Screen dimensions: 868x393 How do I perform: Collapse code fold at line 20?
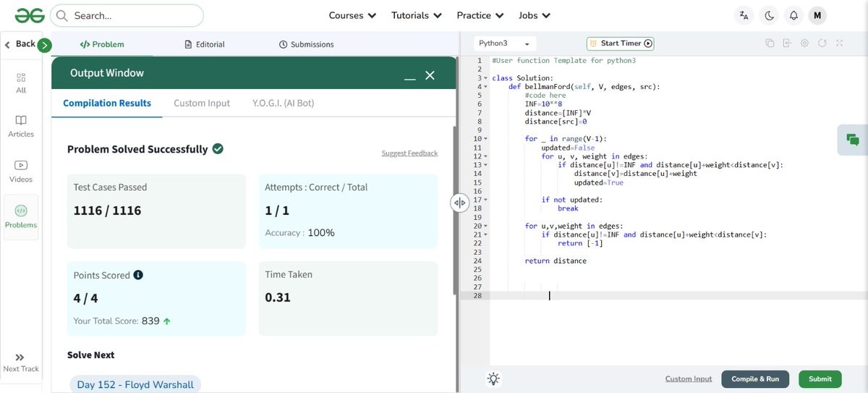point(486,226)
